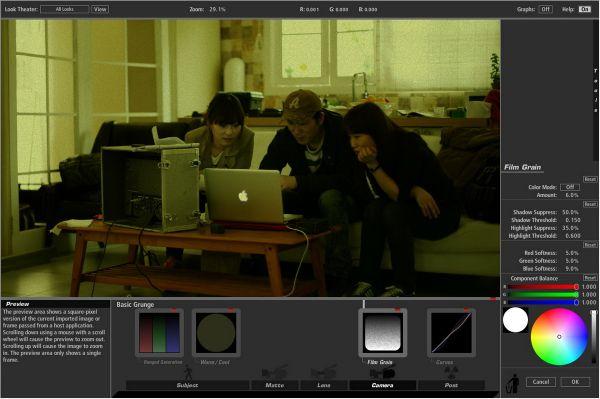Click the Shadow Suppress value field
The image size is (600, 399).
click(x=571, y=212)
